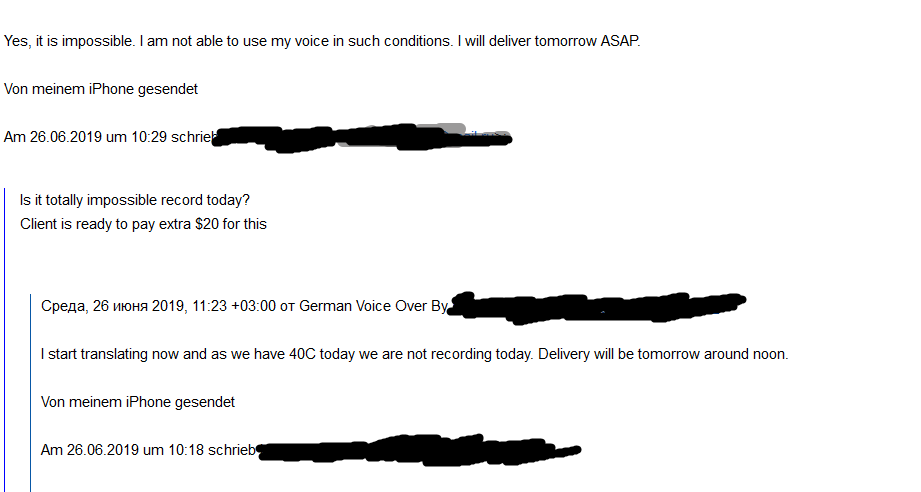921x492 pixels.
Task: Click the "Среда, 26 июня 2019" date header
Action: 112,306
